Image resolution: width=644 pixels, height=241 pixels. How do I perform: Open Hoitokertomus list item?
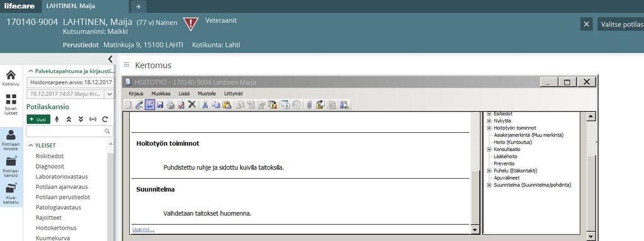click(56, 228)
